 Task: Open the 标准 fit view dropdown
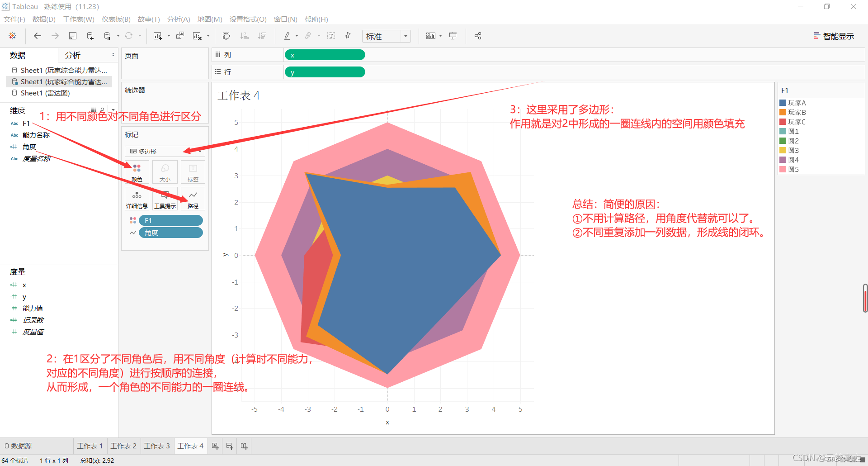click(387, 36)
